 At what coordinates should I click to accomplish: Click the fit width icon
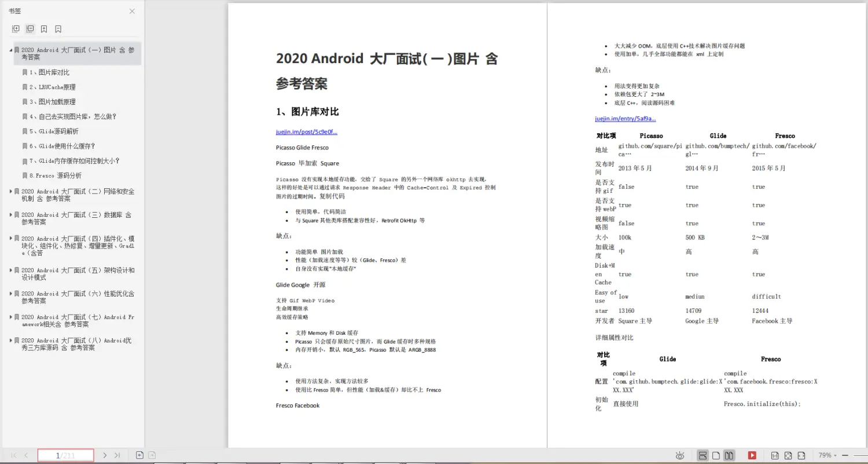[801, 455]
